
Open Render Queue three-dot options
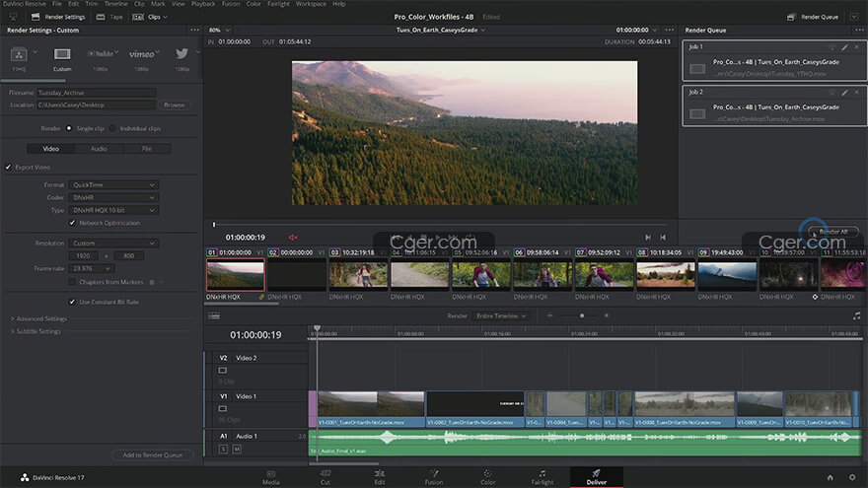click(858, 31)
